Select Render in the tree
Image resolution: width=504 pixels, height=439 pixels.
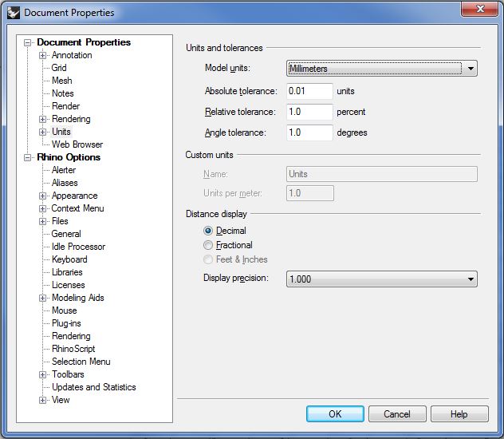click(66, 106)
